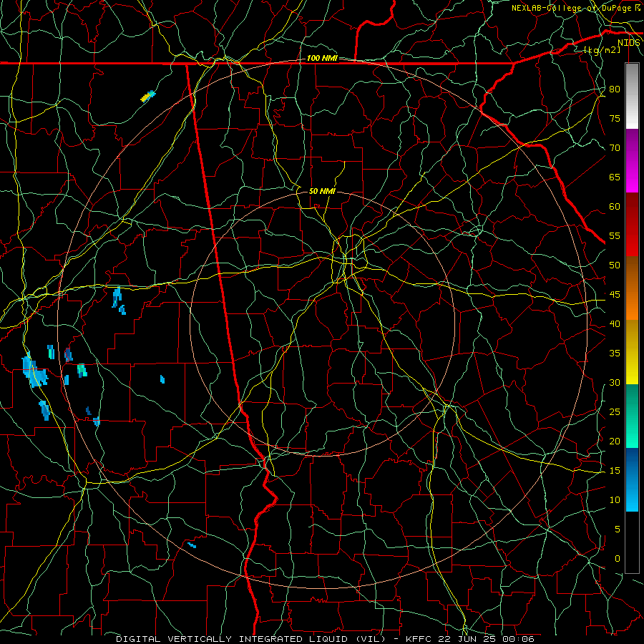Screen dimensions: 644x644
Task: Click the NIDS label above the scale
Action: click(x=629, y=43)
